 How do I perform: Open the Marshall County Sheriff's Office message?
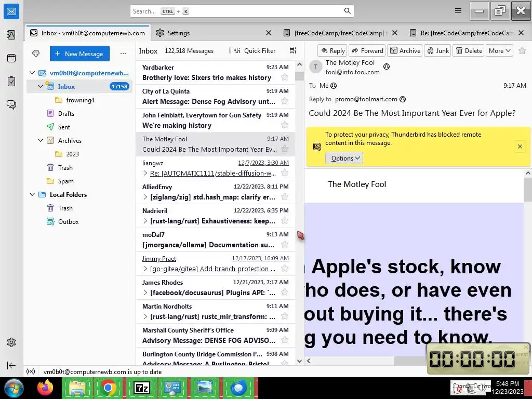tap(216, 335)
